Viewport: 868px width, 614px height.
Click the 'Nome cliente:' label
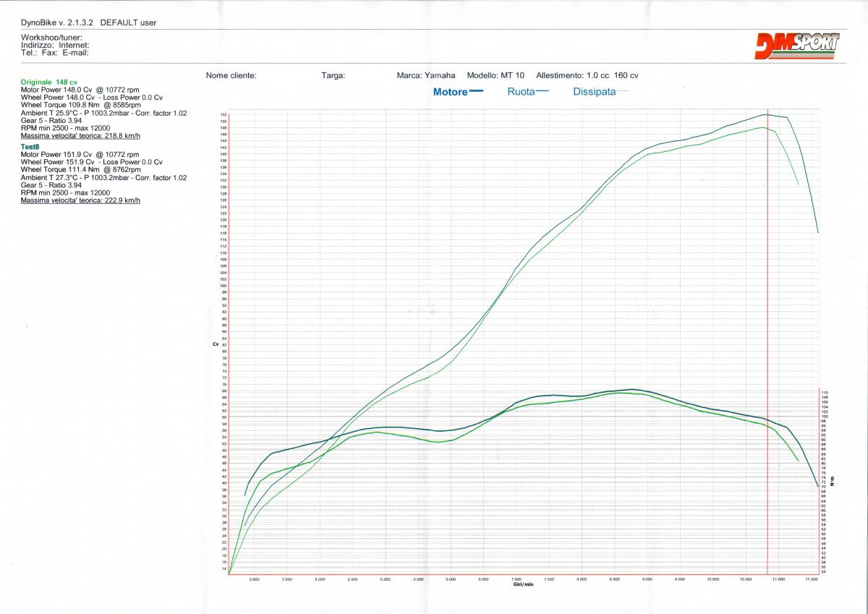point(231,75)
